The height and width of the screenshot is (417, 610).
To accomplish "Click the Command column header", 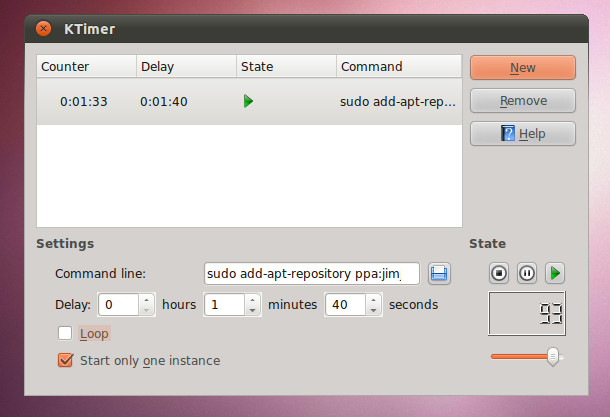I will click(399, 67).
